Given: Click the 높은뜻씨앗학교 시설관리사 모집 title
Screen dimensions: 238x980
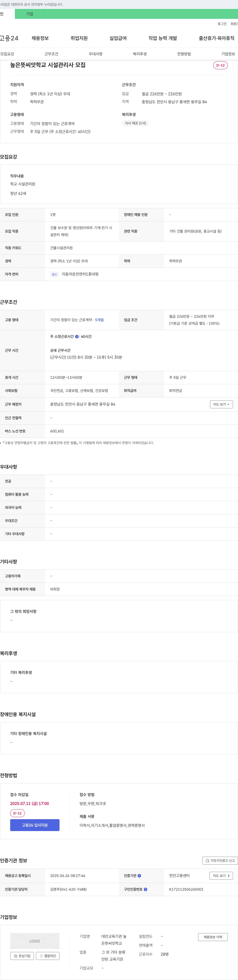Looking at the screenshot, I should 48,65.
